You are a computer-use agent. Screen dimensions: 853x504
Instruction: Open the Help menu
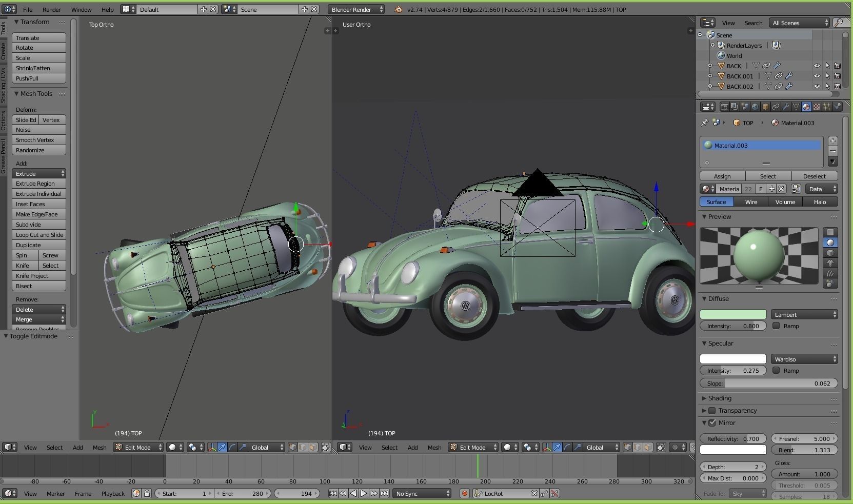(x=107, y=9)
